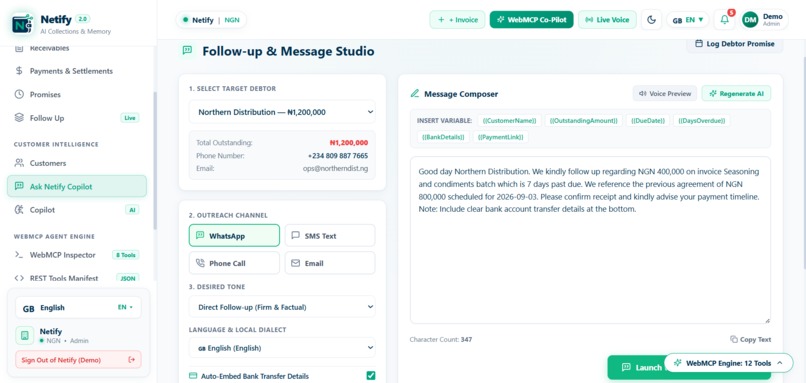Open the top-bar GB EN language selector

688,20
